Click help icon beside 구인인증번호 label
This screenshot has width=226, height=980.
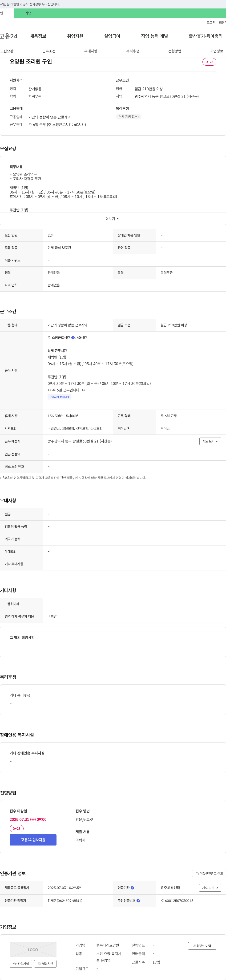pyautogui.click(x=138, y=901)
